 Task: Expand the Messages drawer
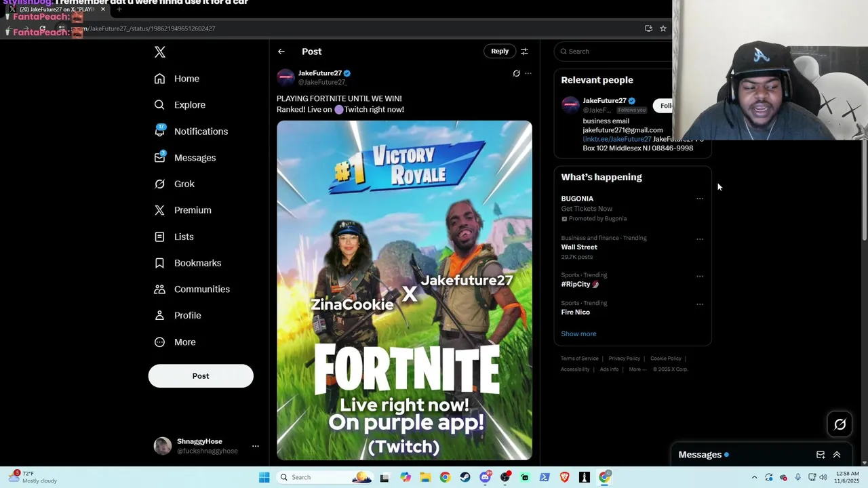pos(837,455)
